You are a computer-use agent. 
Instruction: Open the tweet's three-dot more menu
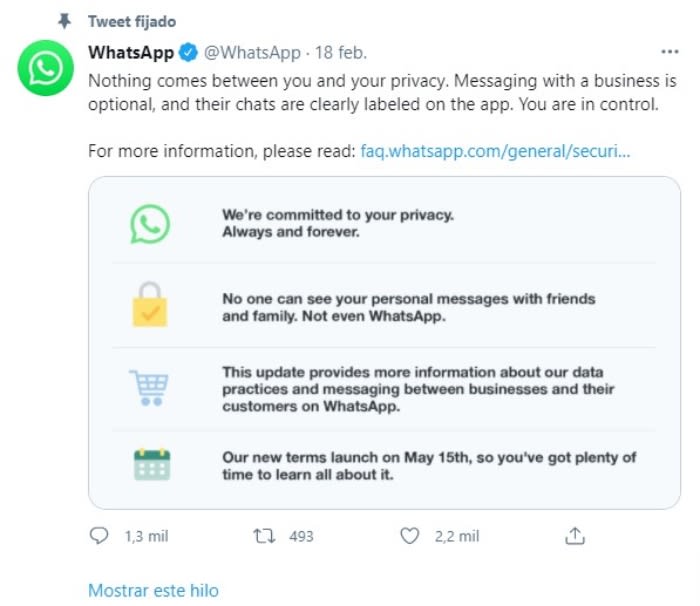670,52
